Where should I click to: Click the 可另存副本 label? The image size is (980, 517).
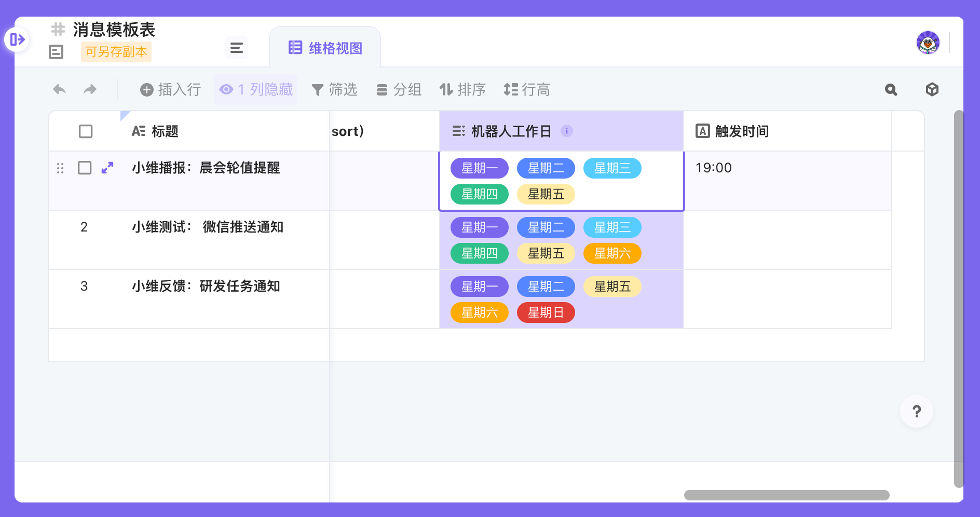tap(116, 52)
